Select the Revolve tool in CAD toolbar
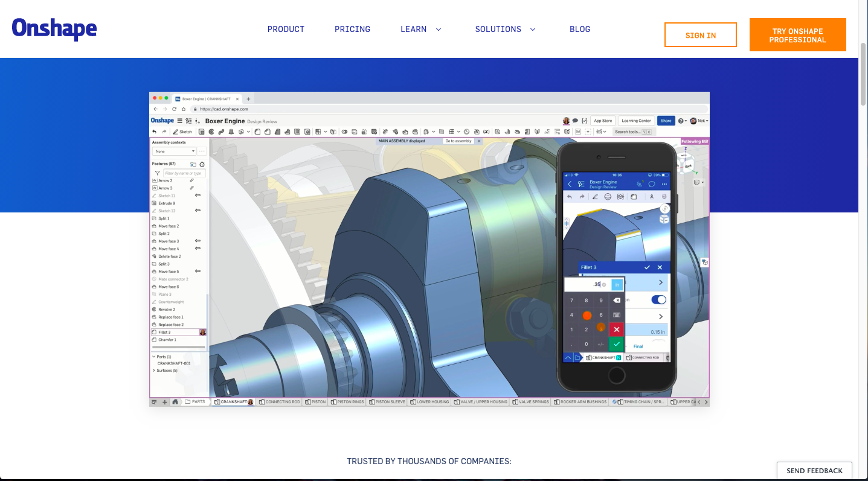The height and width of the screenshot is (481, 868). [x=211, y=132]
